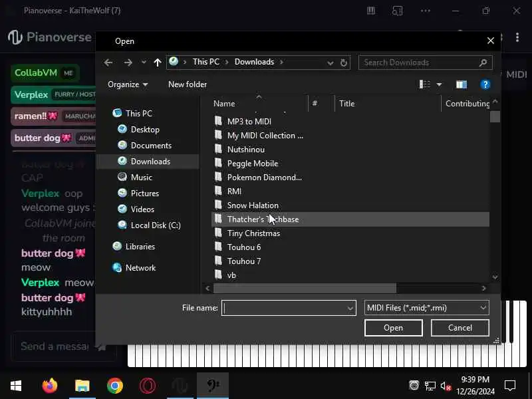The height and width of the screenshot is (399, 532).
Task: Close the Open dialog
Action: (x=490, y=41)
